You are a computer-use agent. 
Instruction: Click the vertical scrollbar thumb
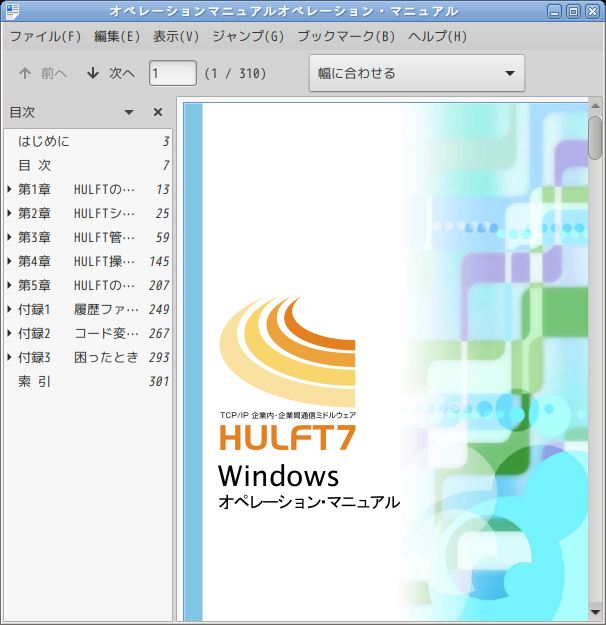[595, 138]
